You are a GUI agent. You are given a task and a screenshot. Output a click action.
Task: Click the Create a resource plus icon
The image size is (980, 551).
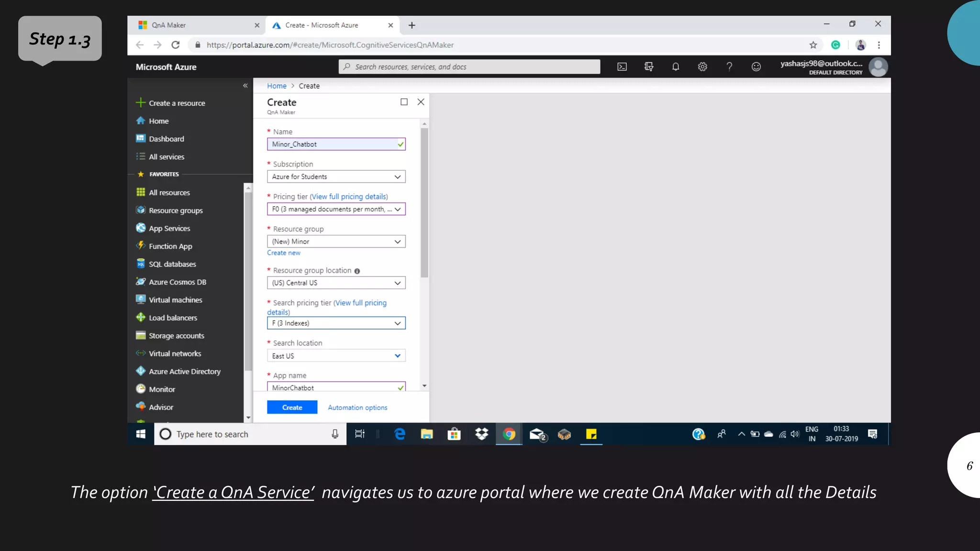coord(141,103)
